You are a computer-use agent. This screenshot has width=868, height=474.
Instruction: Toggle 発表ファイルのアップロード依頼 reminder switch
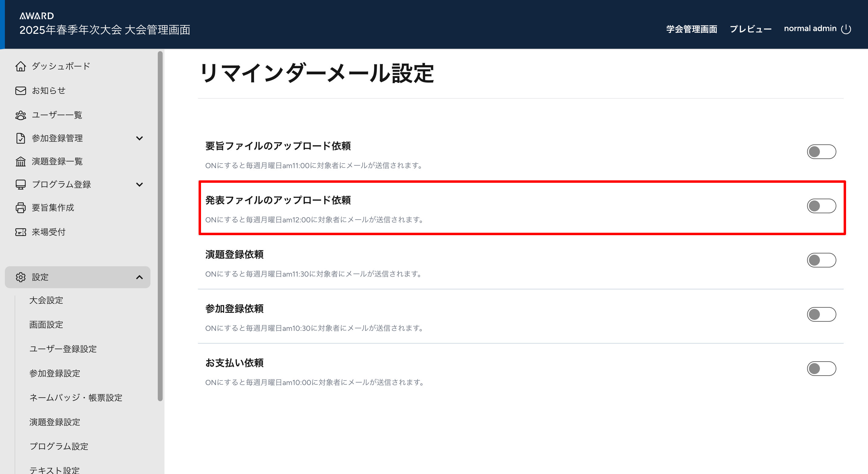tap(821, 206)
